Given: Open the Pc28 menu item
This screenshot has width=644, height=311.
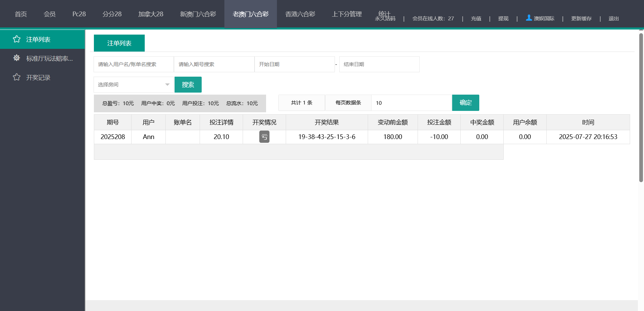Looking at the screenshot, I should coord(79,14).
